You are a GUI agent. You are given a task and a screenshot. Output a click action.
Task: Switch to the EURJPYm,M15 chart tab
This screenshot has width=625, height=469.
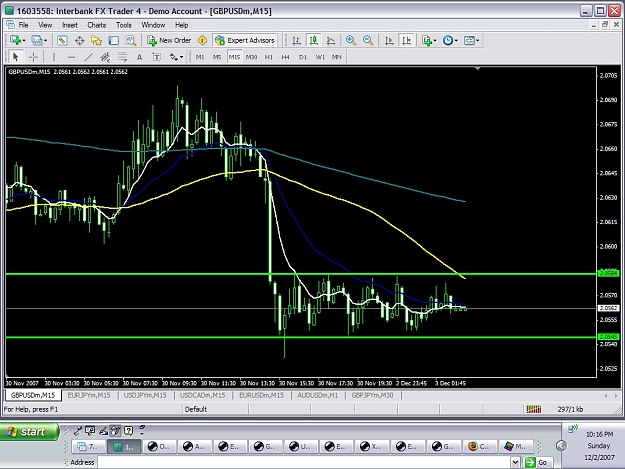89,395
